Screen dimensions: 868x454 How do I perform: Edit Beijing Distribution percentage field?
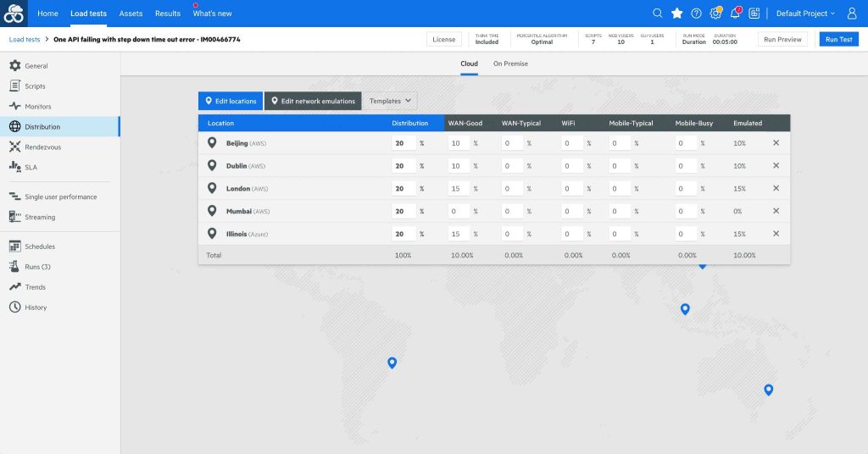point(403,142)
